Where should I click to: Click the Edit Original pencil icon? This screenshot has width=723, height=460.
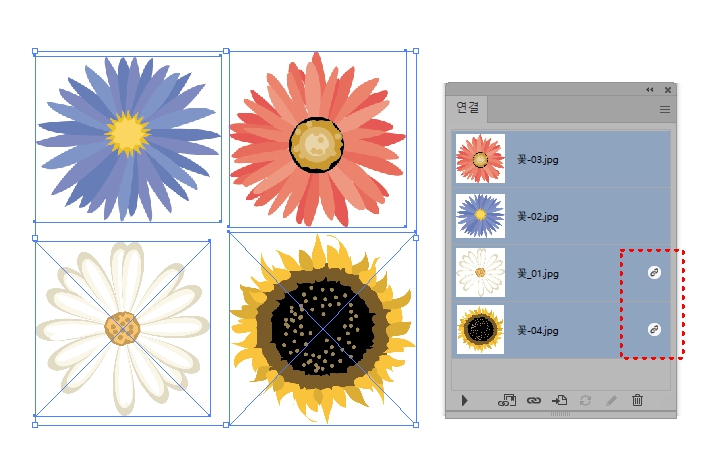(611, 401)
